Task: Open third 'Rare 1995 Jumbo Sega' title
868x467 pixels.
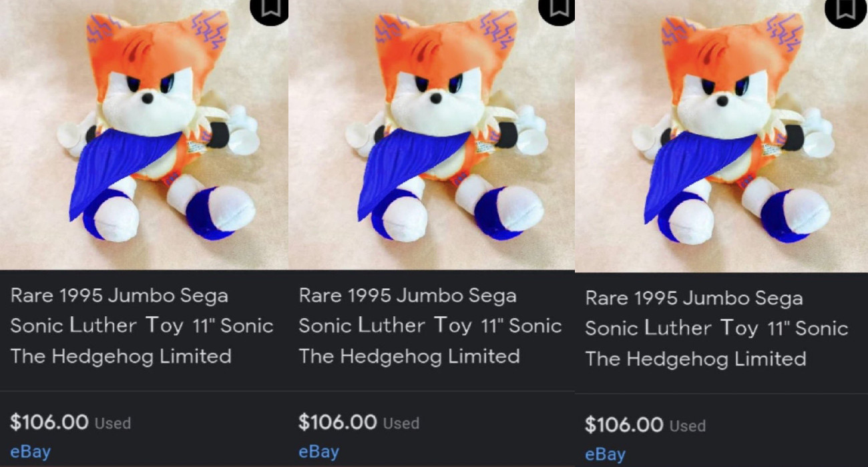Action: 716,328
